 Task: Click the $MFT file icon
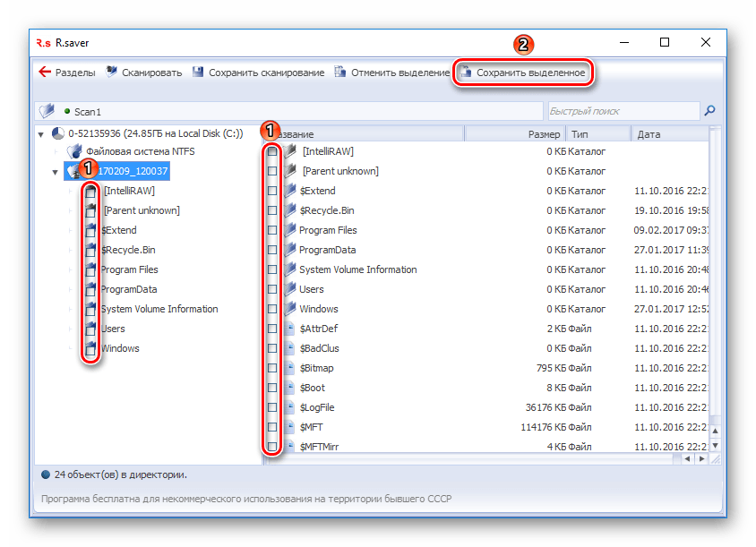tap(289, 427)
